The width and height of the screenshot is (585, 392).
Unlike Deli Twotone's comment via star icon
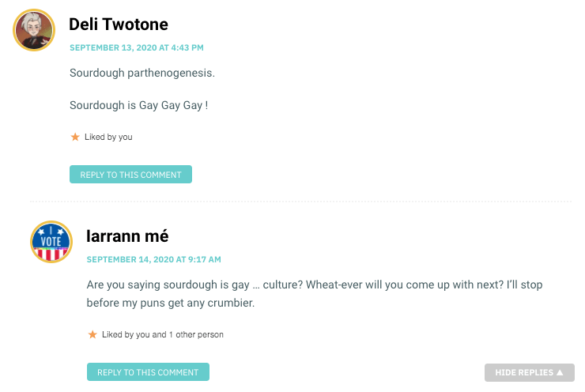pyautogui.click(x=75, y=137)
